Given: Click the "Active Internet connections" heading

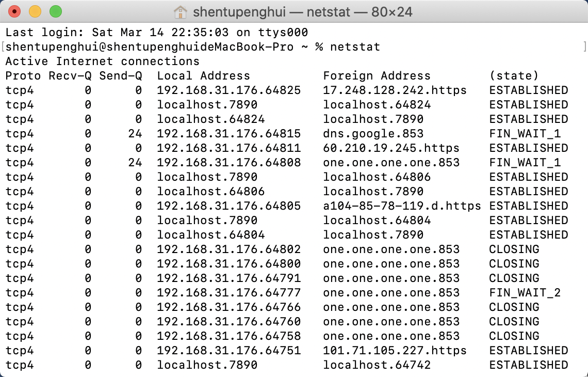Looking at the screenshot, I should click(102, 61).
